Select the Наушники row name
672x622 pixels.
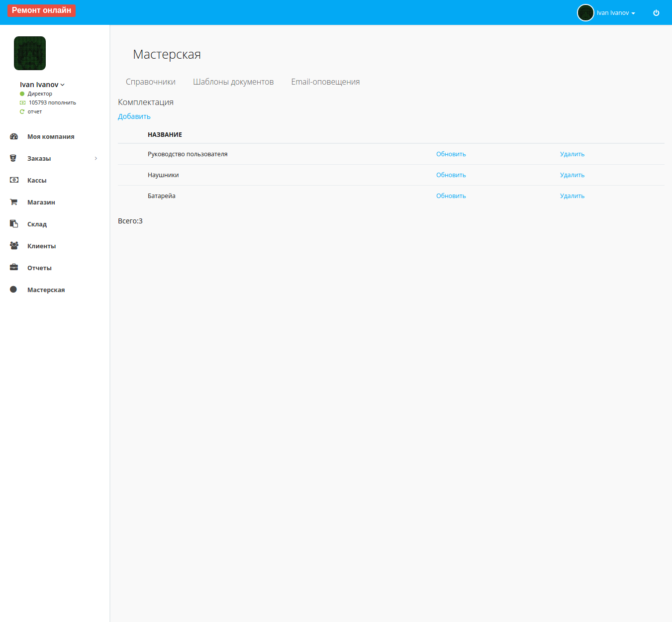point(163,175)
